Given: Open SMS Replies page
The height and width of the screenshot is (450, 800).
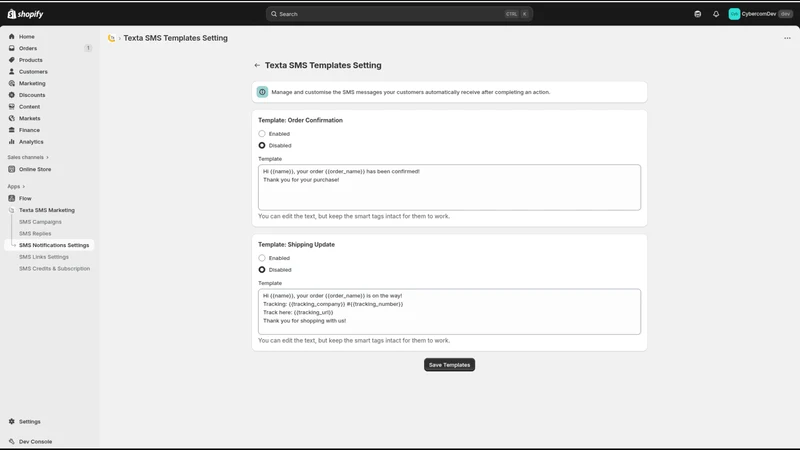Looking at the screenshot, I should [35, 234].
